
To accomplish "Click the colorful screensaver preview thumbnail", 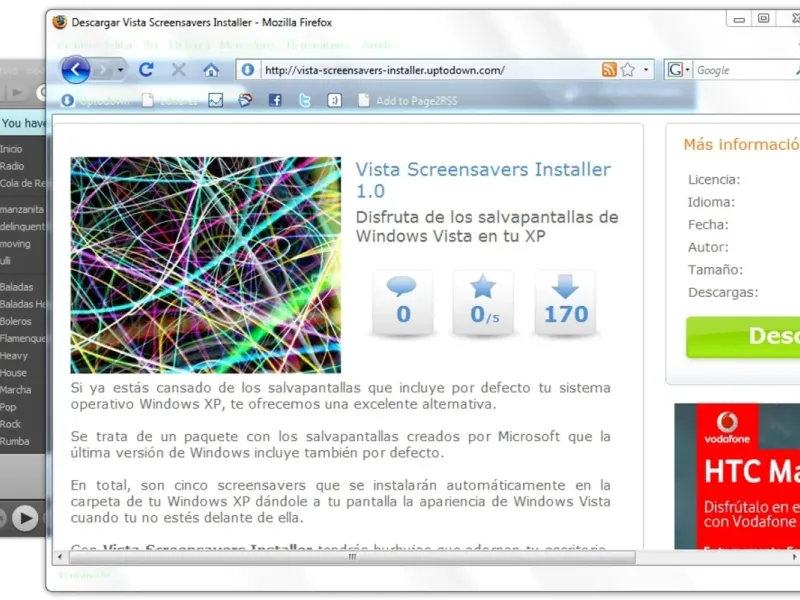I will click(x=206, y=265).
